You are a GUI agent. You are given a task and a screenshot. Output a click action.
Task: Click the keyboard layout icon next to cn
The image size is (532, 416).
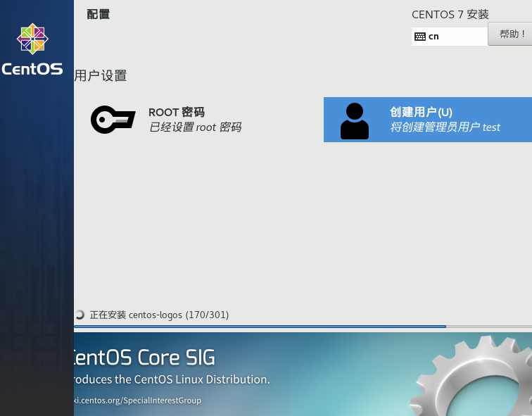pos(420,37)
